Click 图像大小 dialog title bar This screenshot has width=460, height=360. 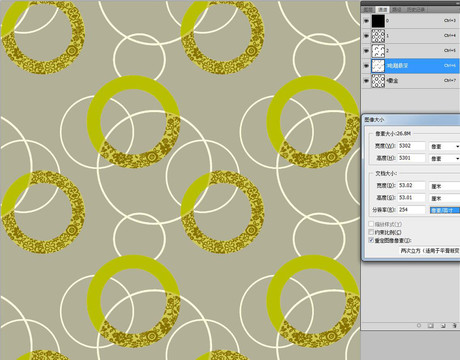pyautogui.click(x=411, y=120)
